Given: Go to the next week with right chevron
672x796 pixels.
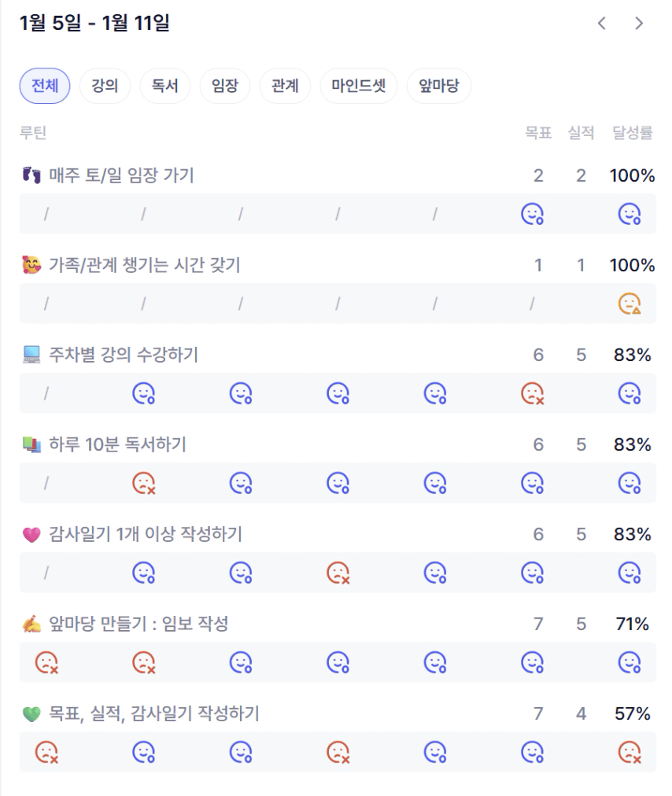Looking at the screenshot, I should (639, 24).
